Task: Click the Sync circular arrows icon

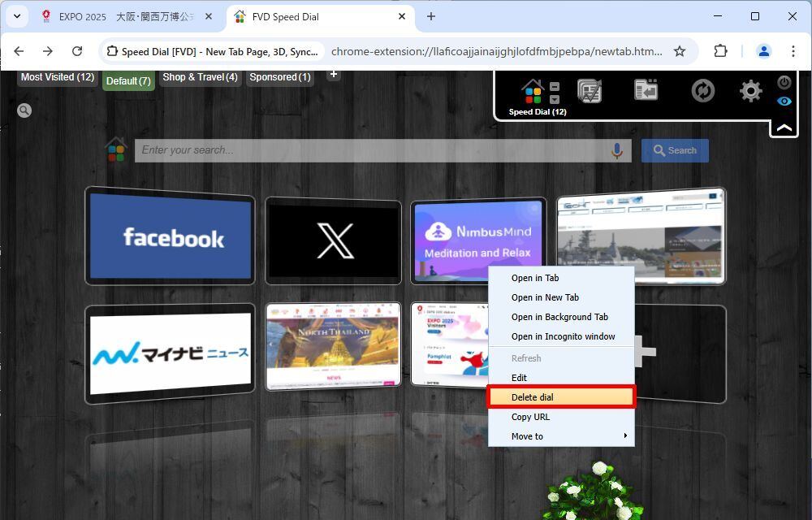Action: pos(702,91)
